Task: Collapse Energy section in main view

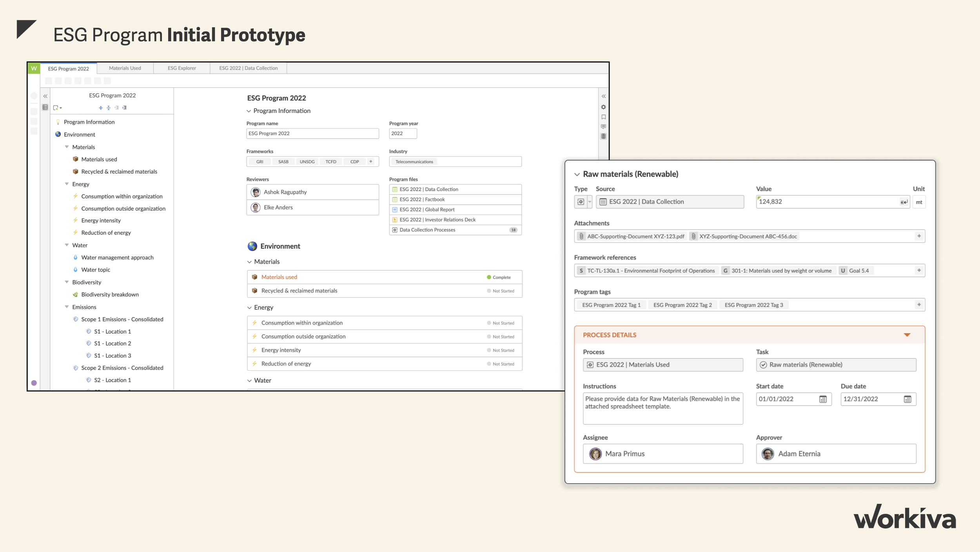Action: (250, 308)
